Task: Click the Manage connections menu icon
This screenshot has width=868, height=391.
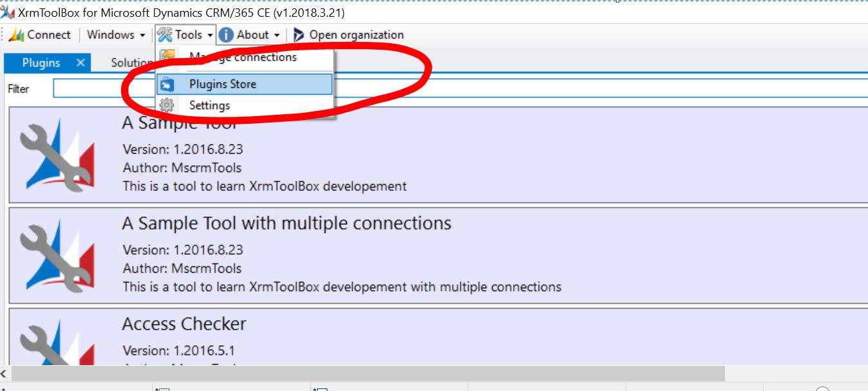Action: click(x=167, y=57)
